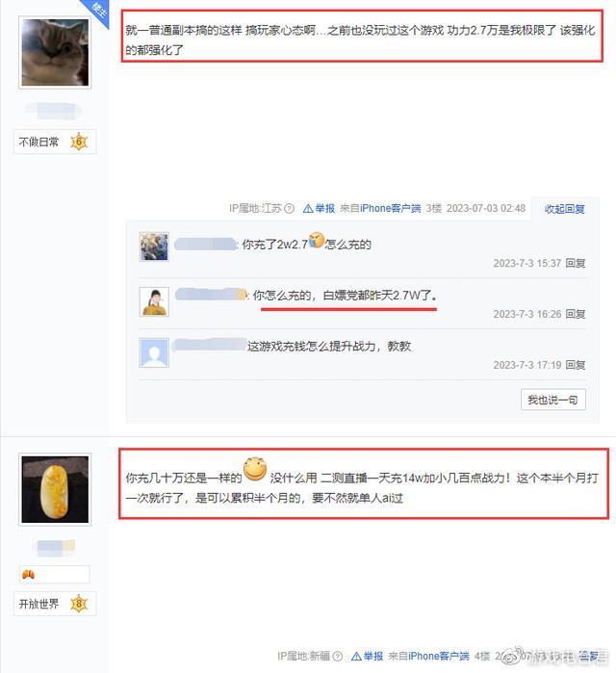The height and width of the screenshot is (673, 616).
Task: Click the cat avatar of the first poster
Action: (55, 52)
